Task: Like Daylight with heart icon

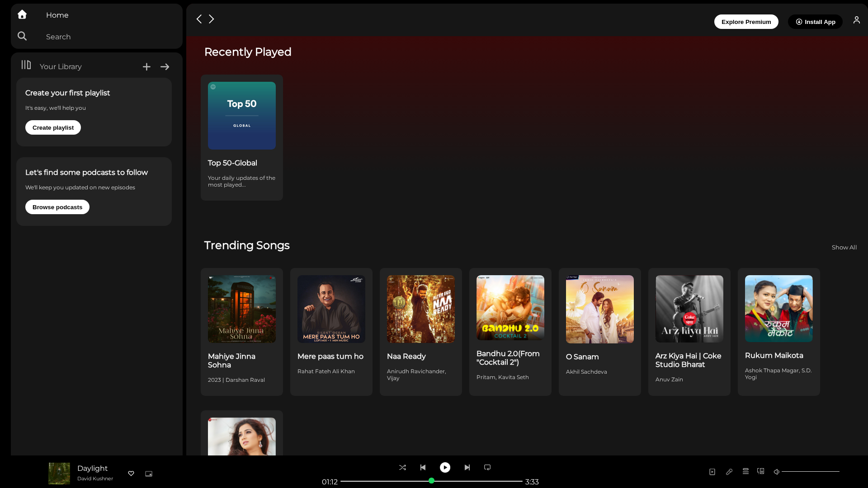Action: tap(131, 474)
